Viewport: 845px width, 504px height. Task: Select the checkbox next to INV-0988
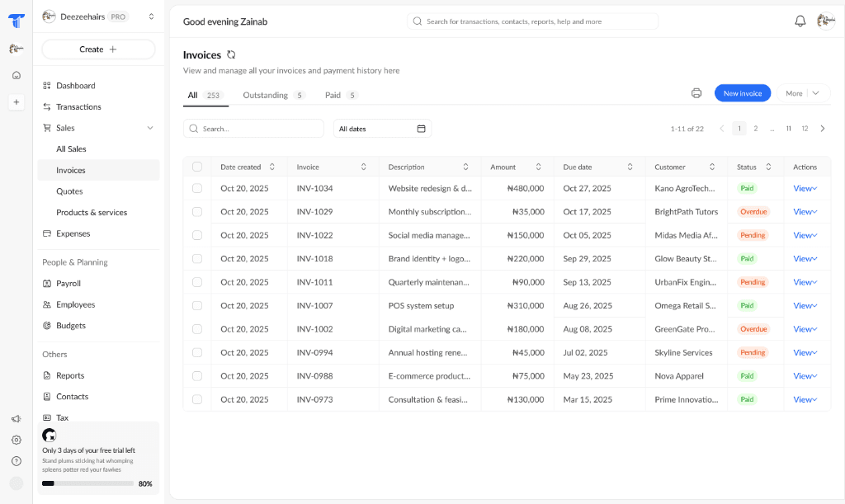pos(196,375)
